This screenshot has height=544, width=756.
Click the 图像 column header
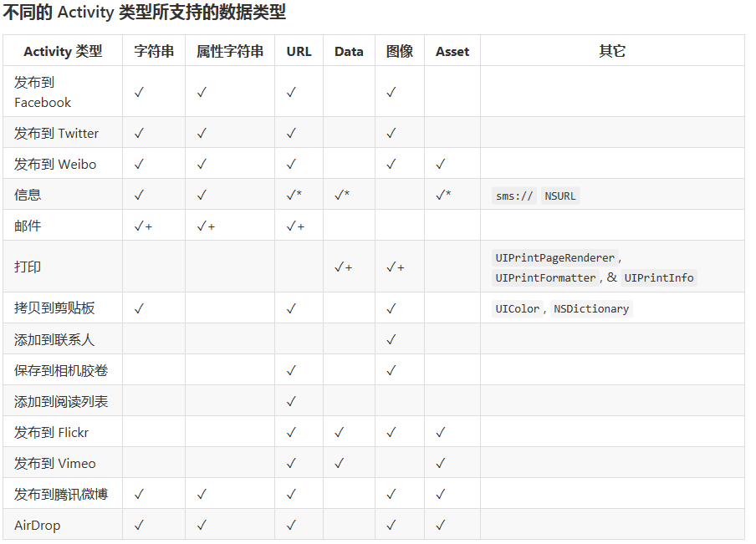tap(400, 51)
